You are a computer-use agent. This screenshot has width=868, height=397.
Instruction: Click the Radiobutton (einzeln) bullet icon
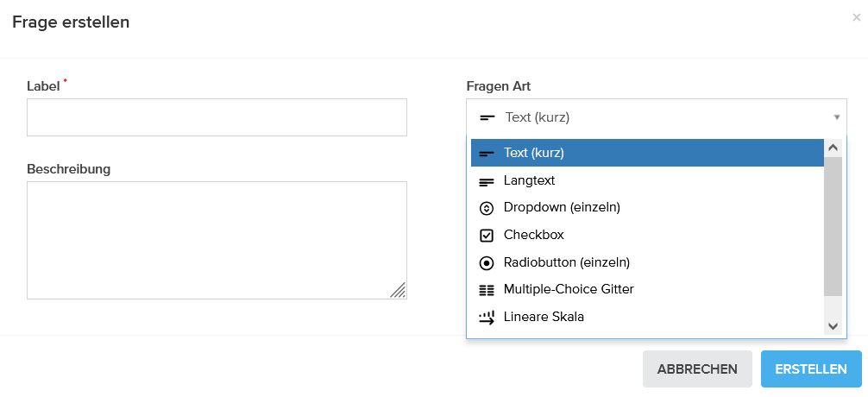coord(487,262)
